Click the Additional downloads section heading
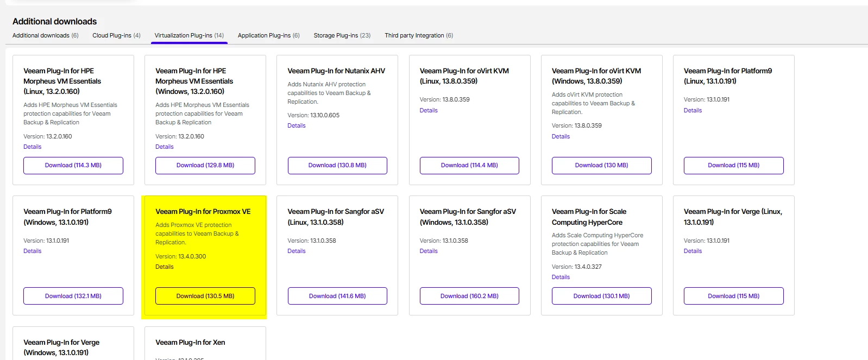Screen dimensions: 868x360 click(x=54, y=21)
